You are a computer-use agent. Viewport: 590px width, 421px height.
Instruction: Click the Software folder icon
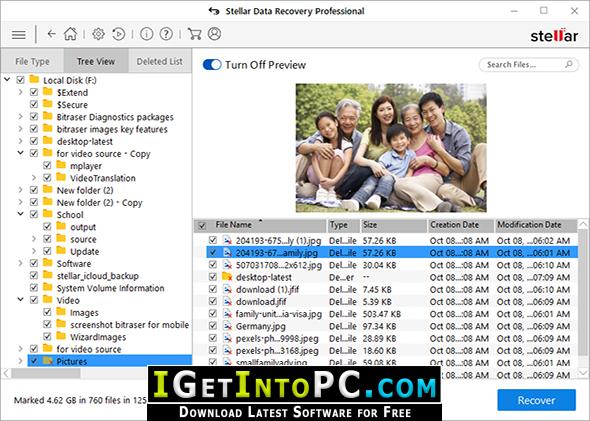[x=48, y=263]
